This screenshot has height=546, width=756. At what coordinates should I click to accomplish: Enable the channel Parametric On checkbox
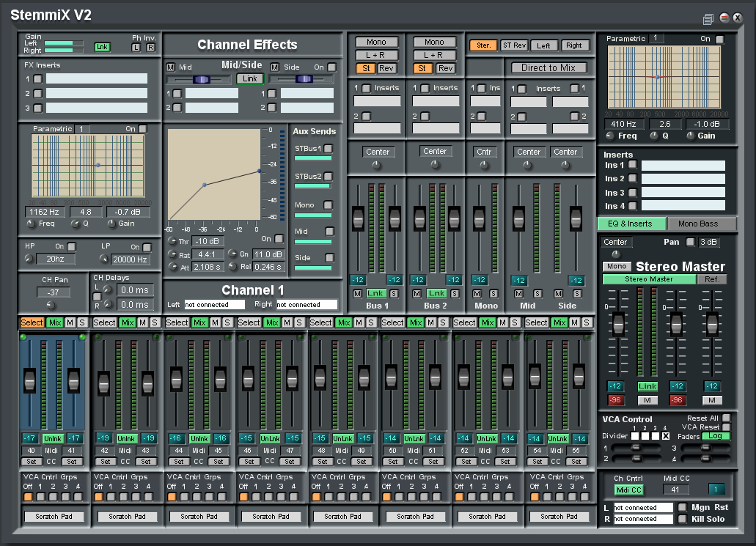(143, 129)
